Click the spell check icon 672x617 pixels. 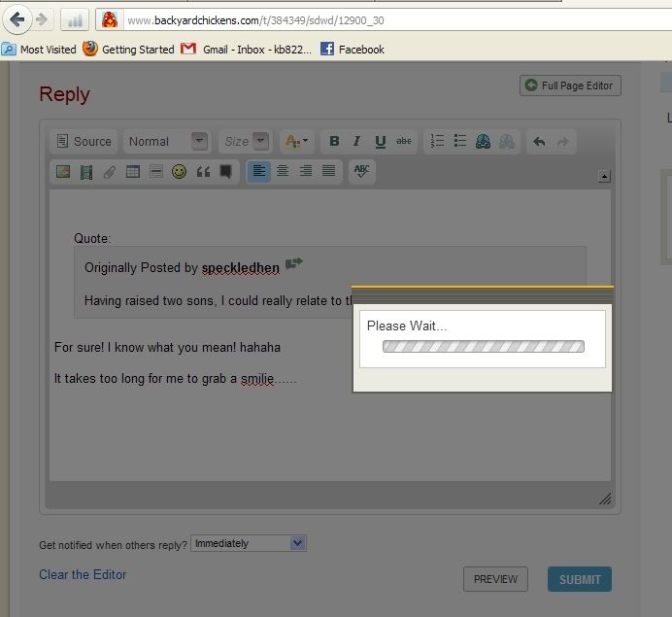pos(361,171)
